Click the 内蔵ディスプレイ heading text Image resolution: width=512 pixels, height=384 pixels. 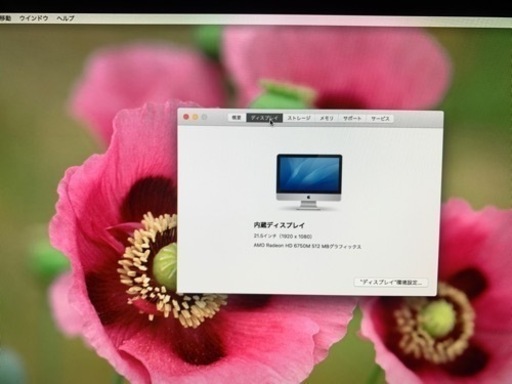pos(279,225)
